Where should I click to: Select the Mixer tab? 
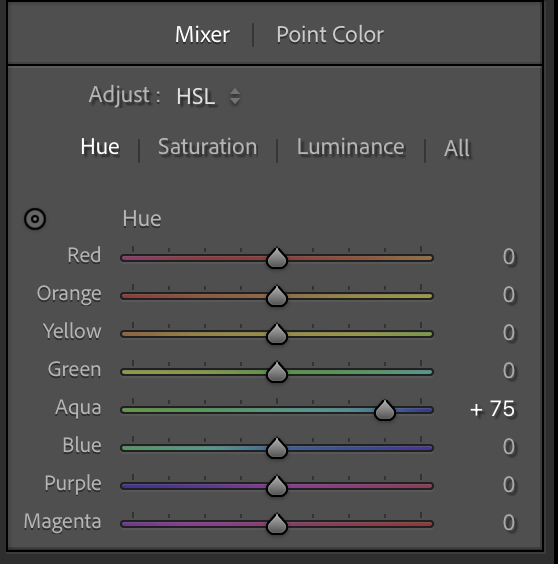point(202,35)
